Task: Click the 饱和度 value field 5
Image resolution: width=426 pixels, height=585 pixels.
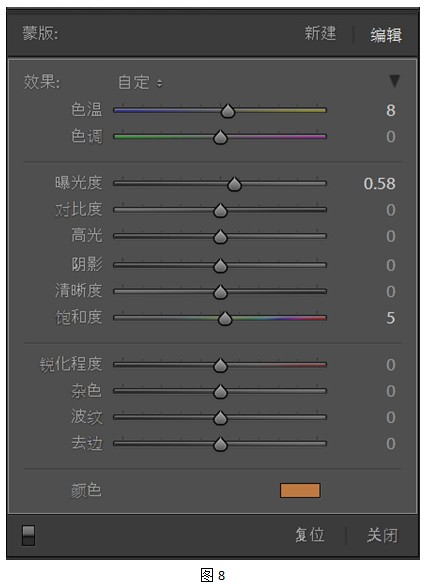Action: coord(391,318)
